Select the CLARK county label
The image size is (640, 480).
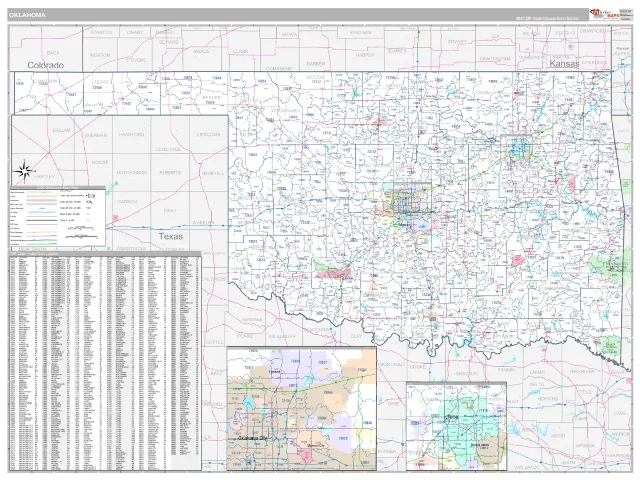(241, 51)
